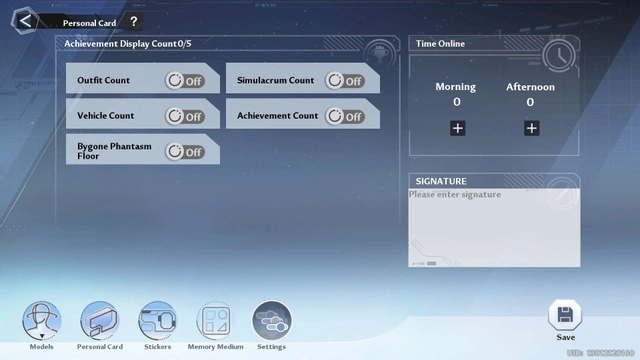This screenshot has height=360, width=640.
Task: Open the Models icon
Action: [42, 321]
